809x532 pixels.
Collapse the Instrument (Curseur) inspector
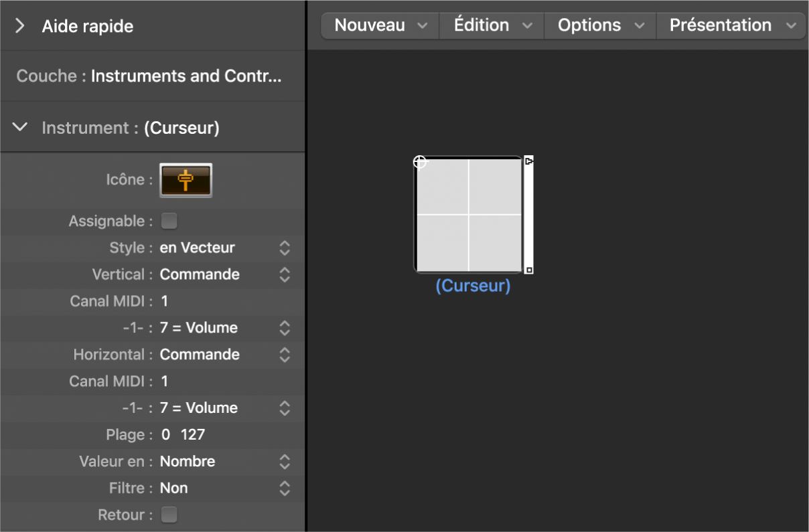click(x=20, y=127)
